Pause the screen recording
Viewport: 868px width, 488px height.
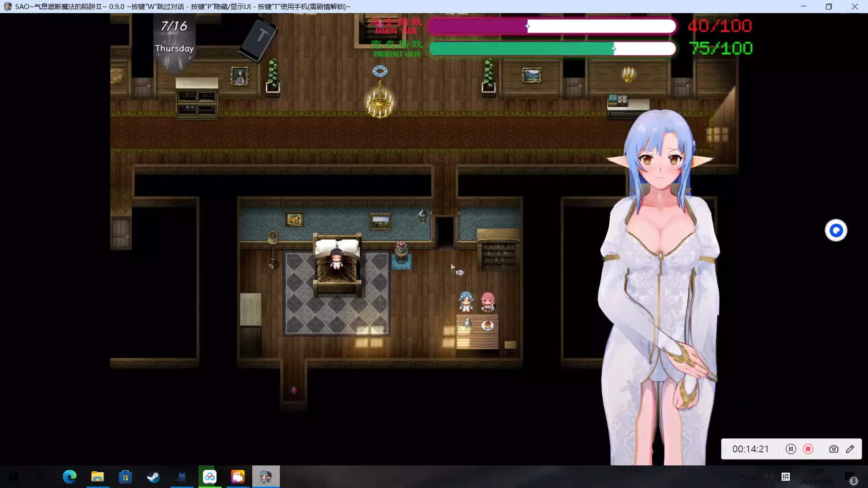click(790, 449)
